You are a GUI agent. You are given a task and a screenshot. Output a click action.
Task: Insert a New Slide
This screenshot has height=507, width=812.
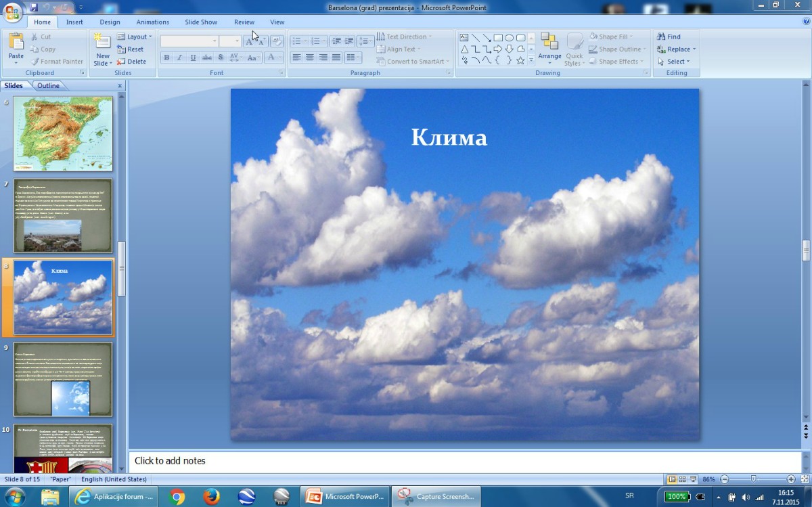tap(103, 49)
